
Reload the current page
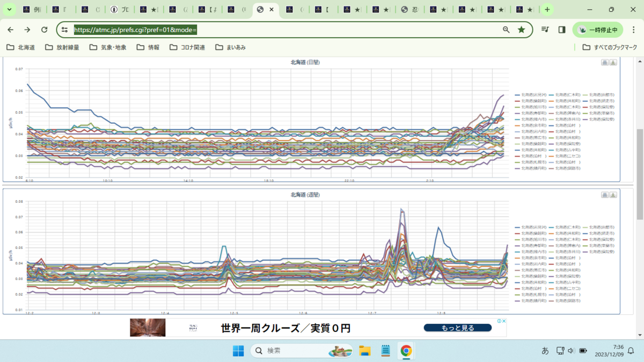pyautogui.click(x=45, y=29)
